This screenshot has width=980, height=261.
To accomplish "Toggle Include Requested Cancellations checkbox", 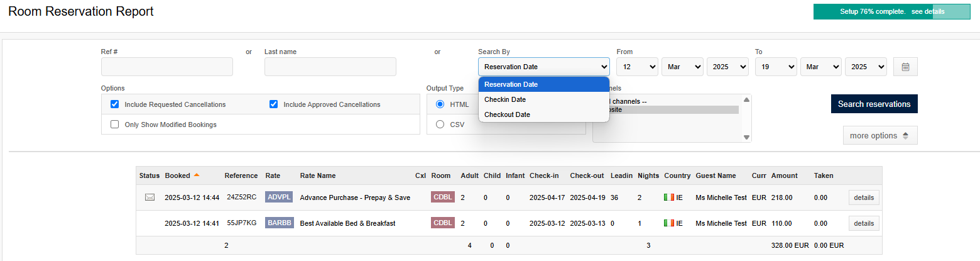I will (114, 104).
